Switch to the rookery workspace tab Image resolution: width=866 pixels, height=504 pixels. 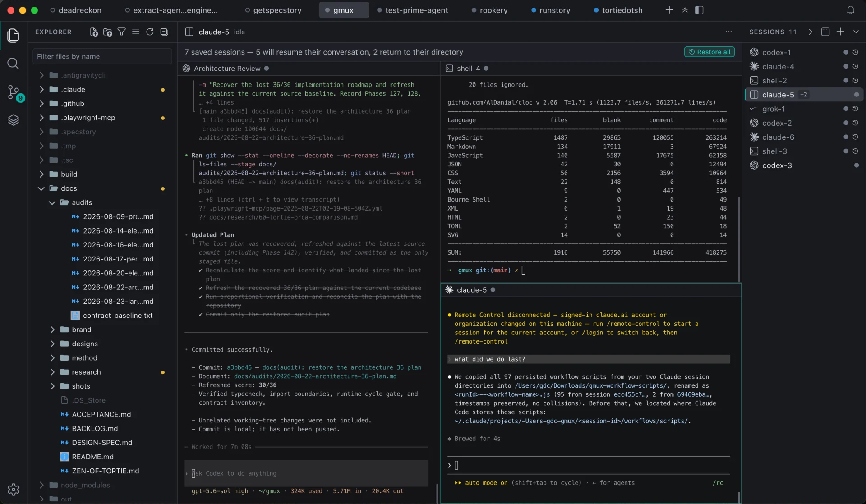[x=489, y=10]
